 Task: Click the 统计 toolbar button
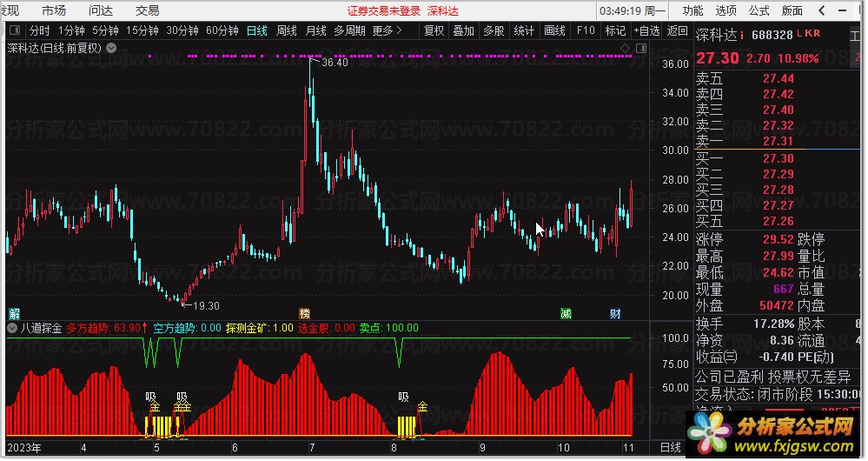click(524, 30)
